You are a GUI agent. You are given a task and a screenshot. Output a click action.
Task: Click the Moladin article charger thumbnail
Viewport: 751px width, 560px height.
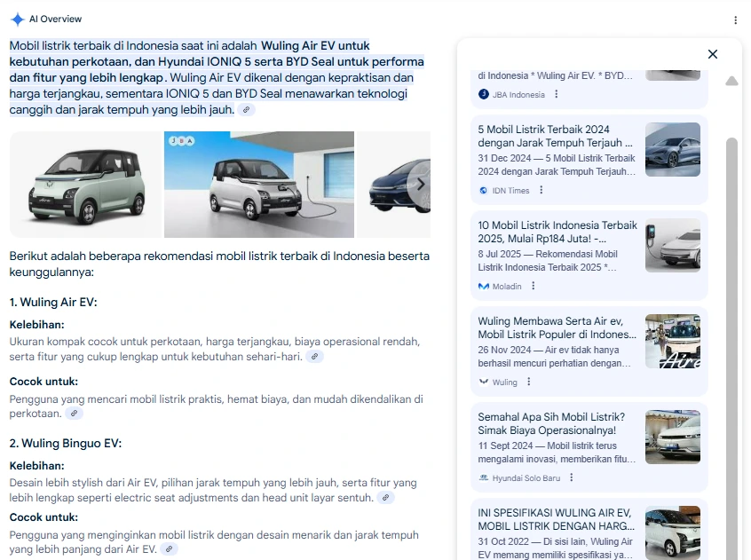pos(673,246)
